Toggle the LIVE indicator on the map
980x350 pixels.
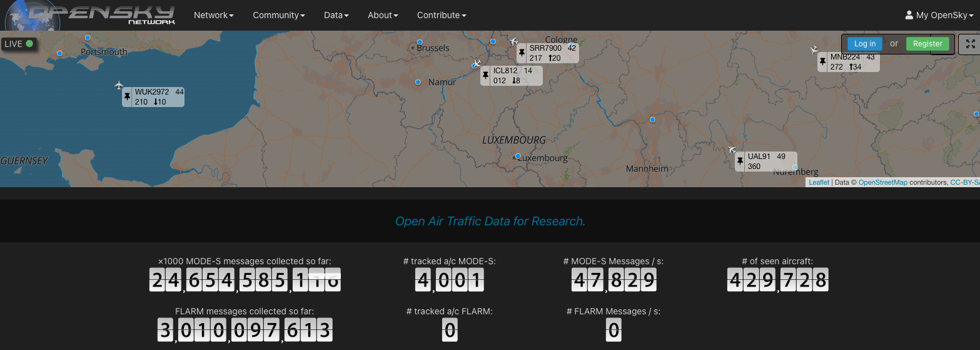click(x=19, y=44)
